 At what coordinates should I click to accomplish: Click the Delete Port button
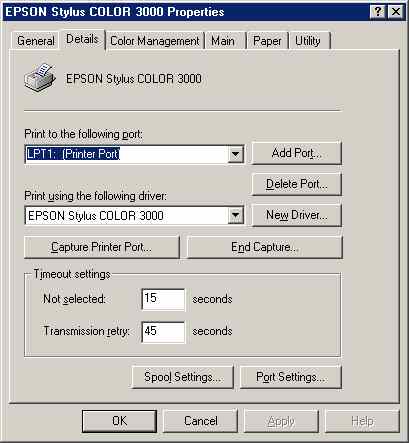pyautogui.click(x=297, y=184)
